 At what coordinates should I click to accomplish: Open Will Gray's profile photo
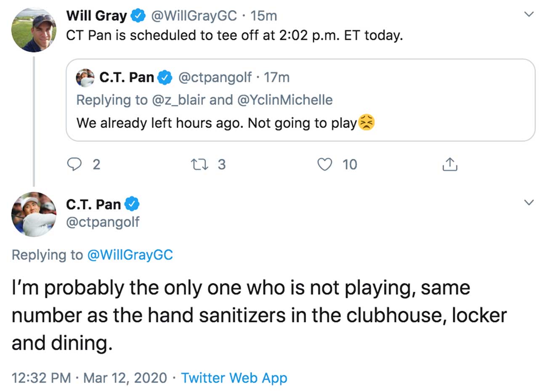tap(34, 29)
